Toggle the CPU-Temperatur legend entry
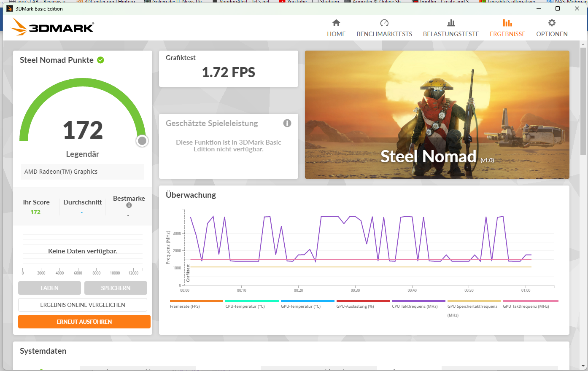 (252, 304)
